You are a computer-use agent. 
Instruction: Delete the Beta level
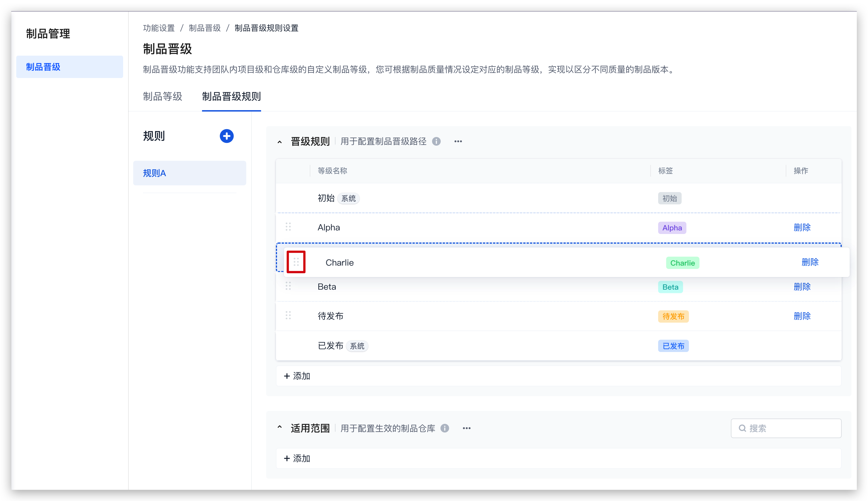[802, 287]
